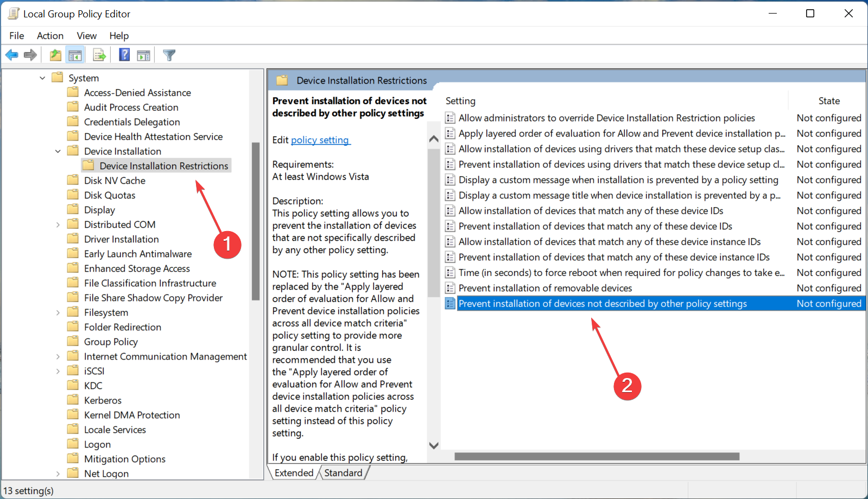The width and height of the screenshot is (868, 499).
Task: Select Early Launch Antimalware folder
Action: click(x=138, y=253)
